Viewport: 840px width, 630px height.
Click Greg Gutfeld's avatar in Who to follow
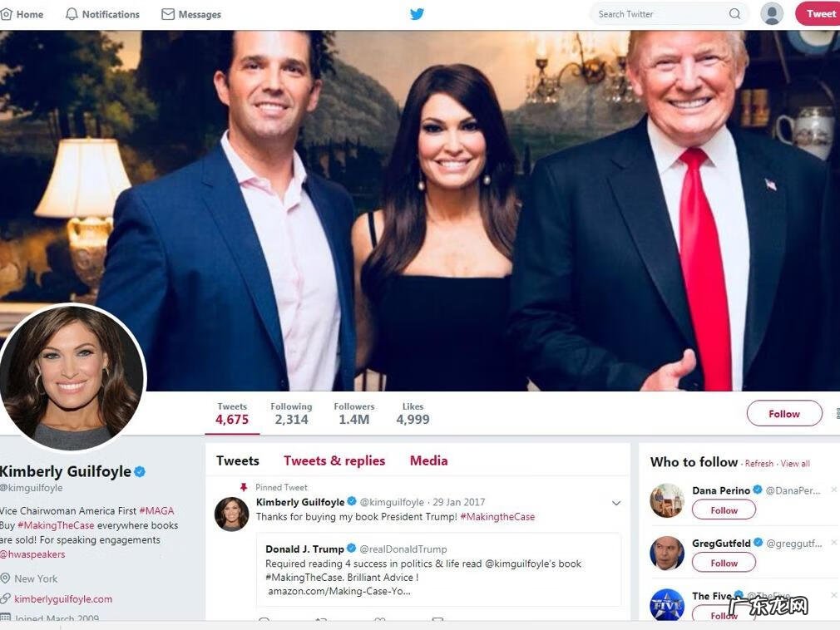[666, 553]
